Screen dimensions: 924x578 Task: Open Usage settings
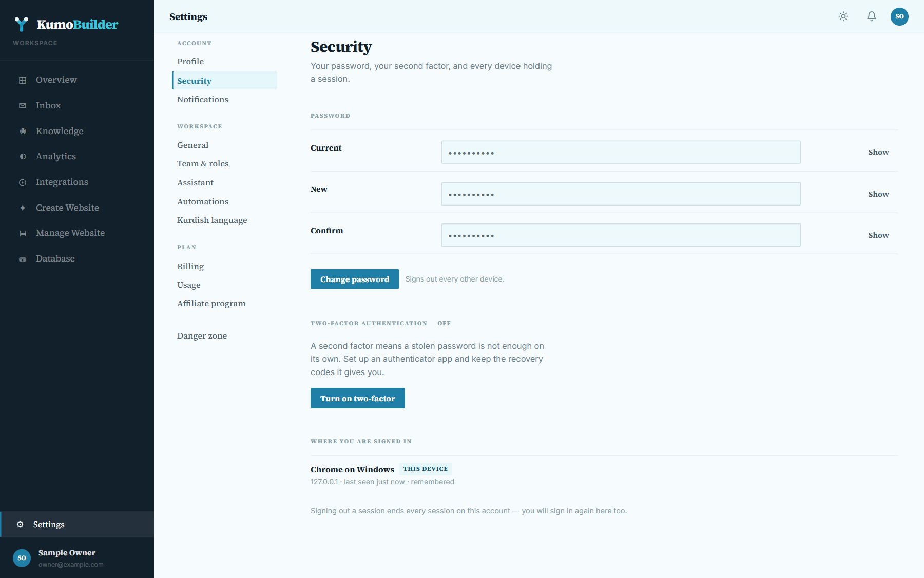[x=224, y=285]
